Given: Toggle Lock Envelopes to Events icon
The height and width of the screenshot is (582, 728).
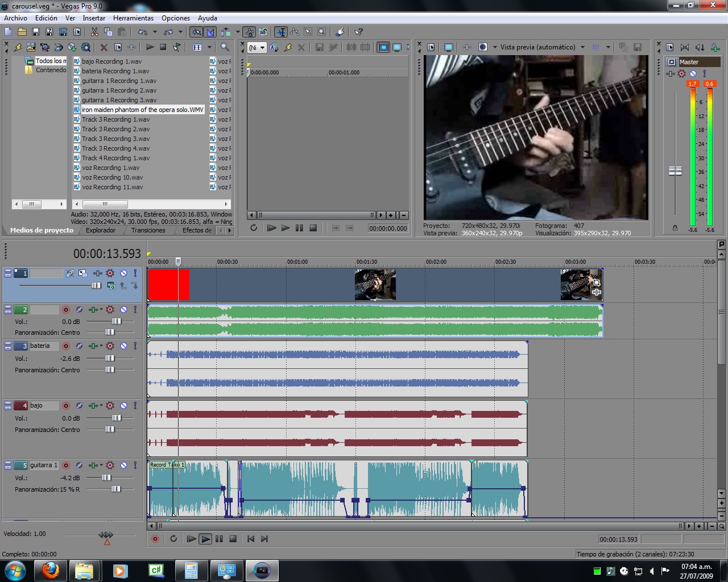Looking at the screenshot, I should click(249, 32).
